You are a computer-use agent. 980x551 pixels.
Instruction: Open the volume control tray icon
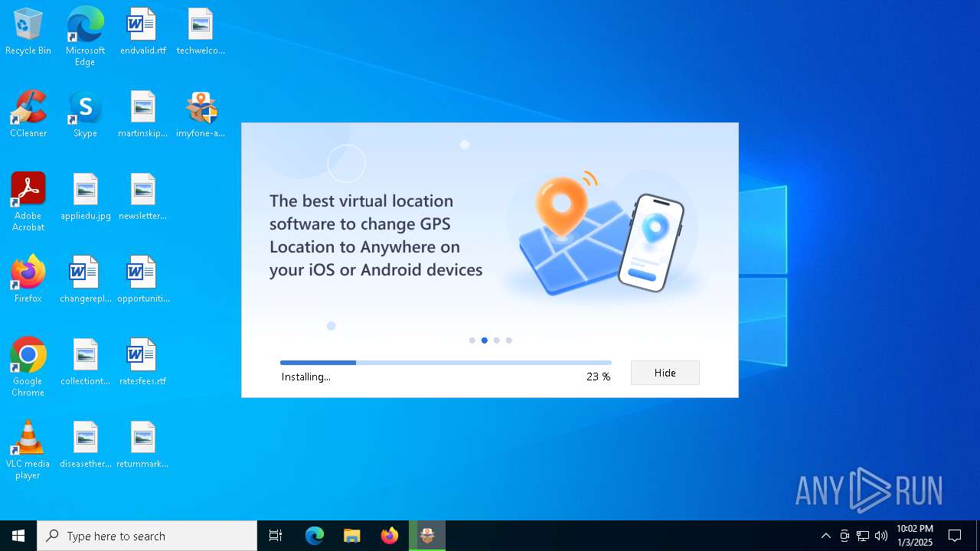click(x=881, y=536)
